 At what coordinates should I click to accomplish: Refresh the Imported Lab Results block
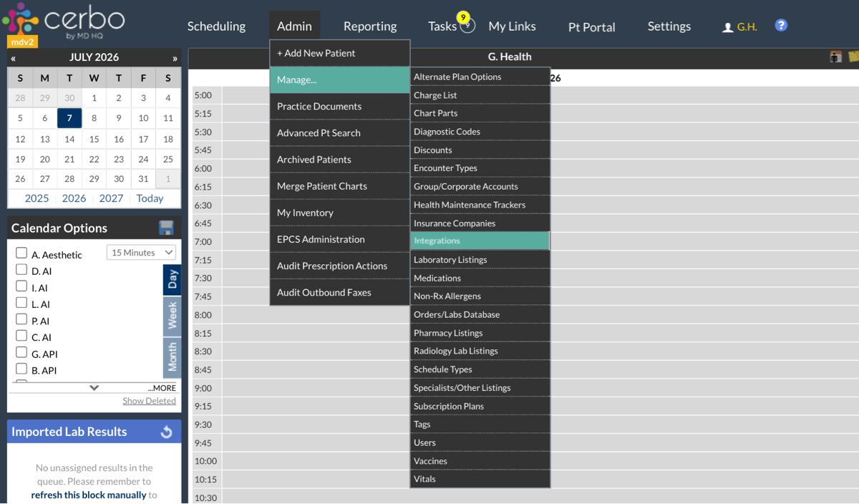[x=166, y=432]
